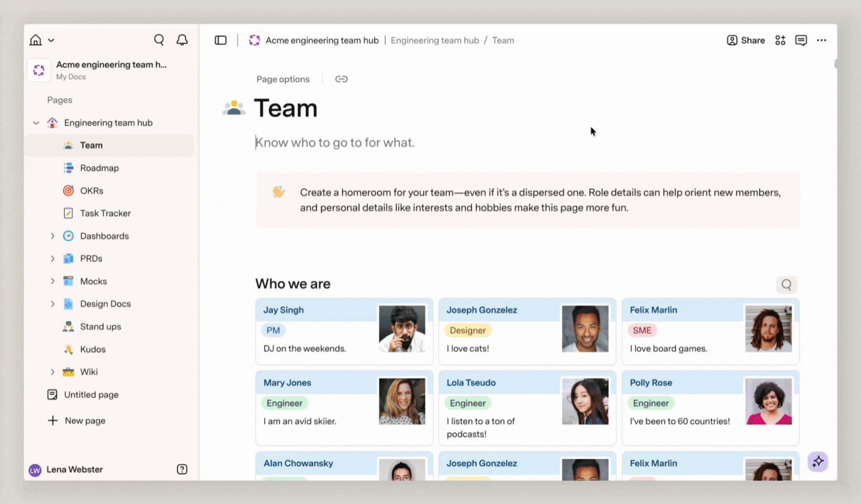Collapse the Engineering team hub tree
This screenshot has height=504, width=861.
point(36,123)
